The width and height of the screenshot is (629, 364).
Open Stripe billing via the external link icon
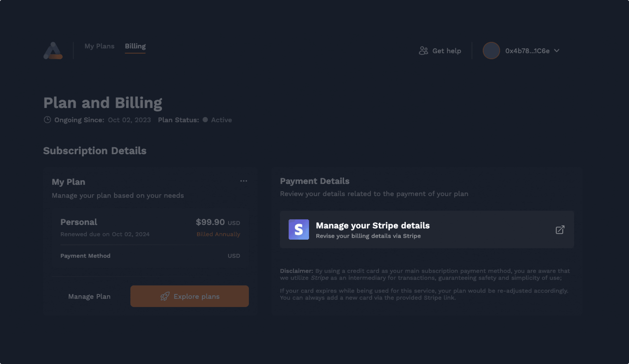(x=560, y=230)
